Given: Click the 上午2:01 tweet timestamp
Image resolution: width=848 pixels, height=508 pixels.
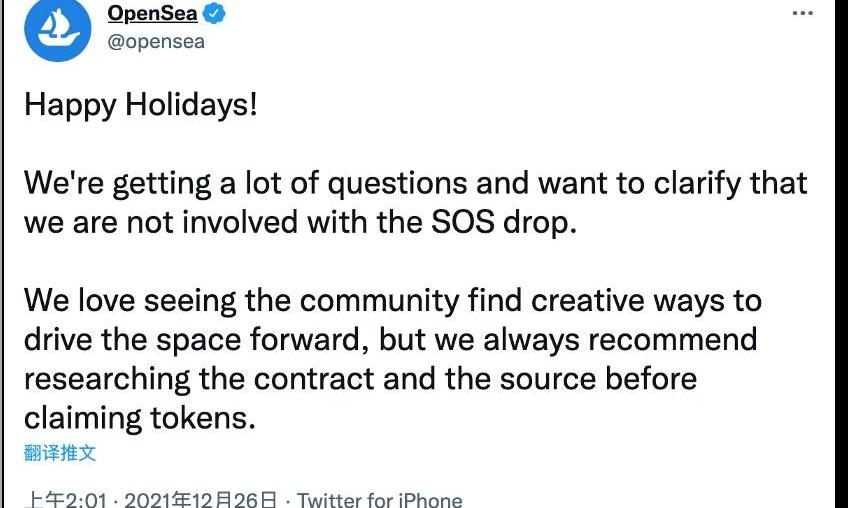Looking at the screenshot, I should click(65, 499).
